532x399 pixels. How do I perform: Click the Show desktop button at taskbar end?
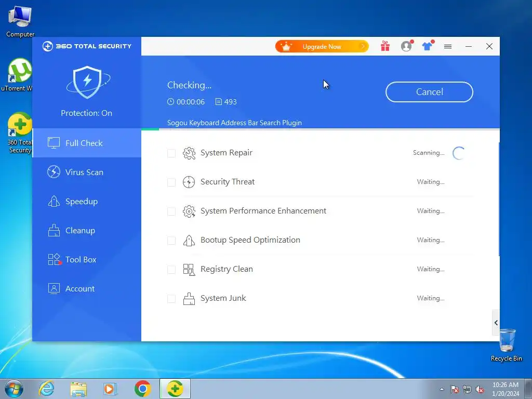(528, 389)
